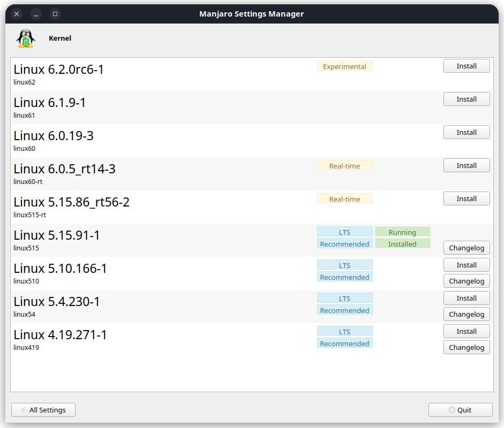504x428 pixels.
Task: Select the Linux 6.0.19-3 title
Action: coord(54,136)
